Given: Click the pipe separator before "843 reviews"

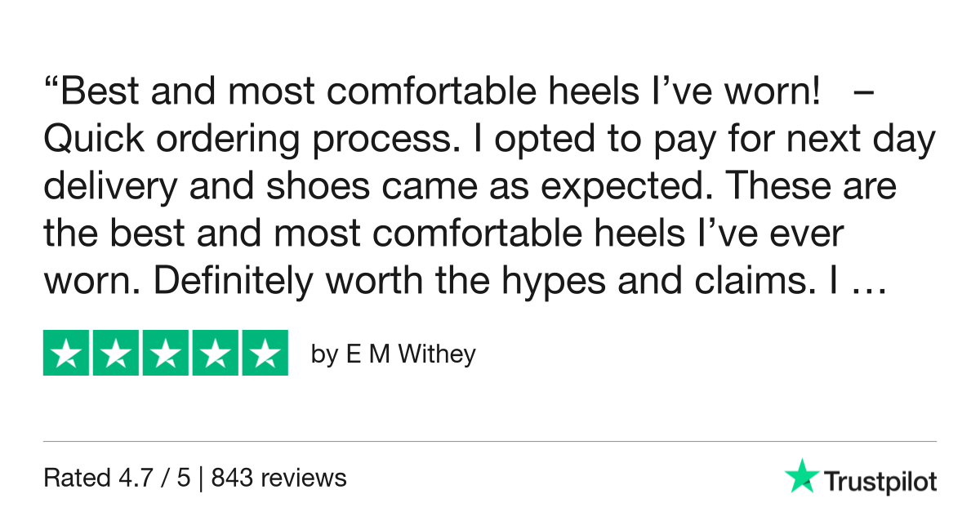Looking at the screenshot, I should point(201,478).
